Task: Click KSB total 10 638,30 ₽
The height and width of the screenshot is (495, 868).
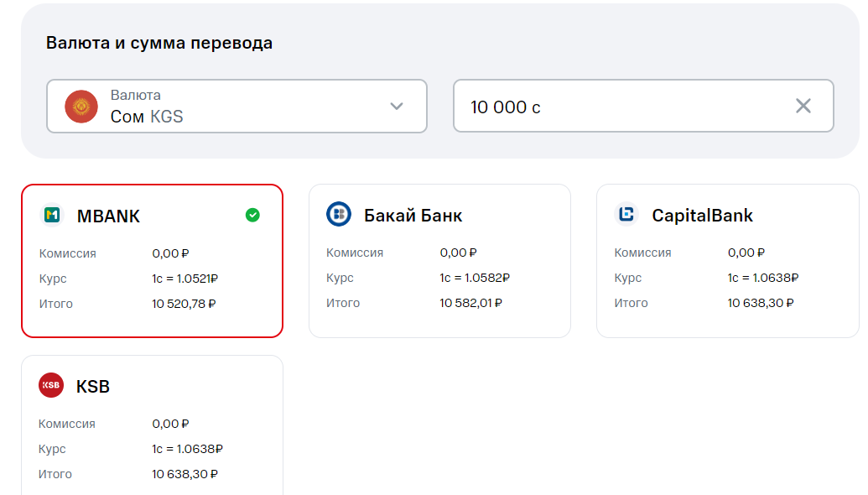Action: pos(185,474)
